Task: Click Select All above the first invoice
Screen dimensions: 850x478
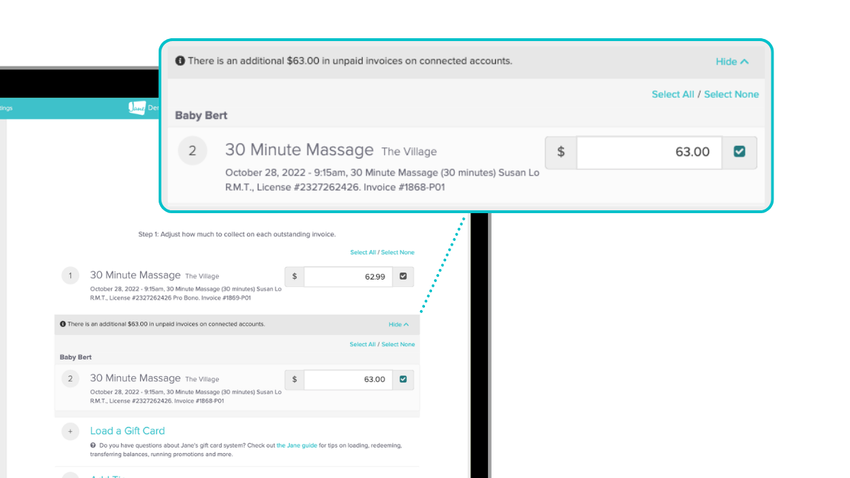Action: tap(363, 253)
